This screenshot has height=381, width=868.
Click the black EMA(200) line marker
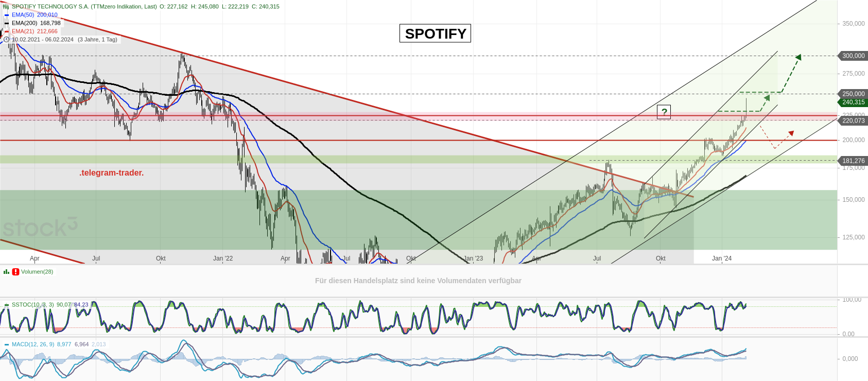point(7,23)
